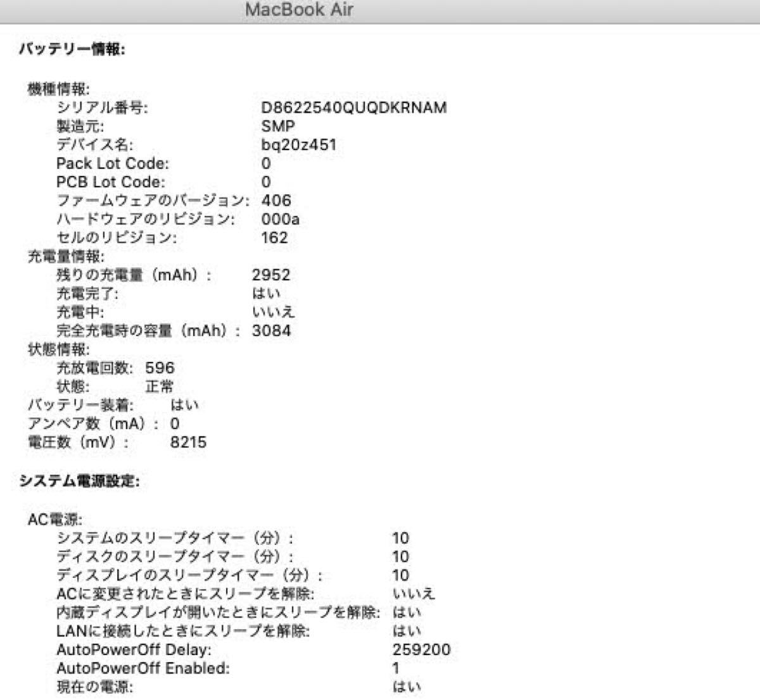The width and height of the screenshot is (760, 700).
Task: Click the 充電中 label
Action: click(80, 312)
